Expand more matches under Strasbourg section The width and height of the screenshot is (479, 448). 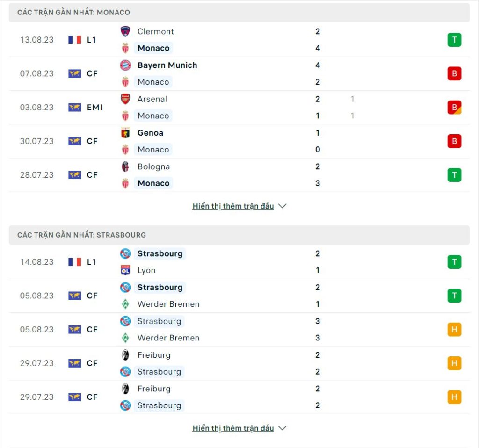pos(233,428)
